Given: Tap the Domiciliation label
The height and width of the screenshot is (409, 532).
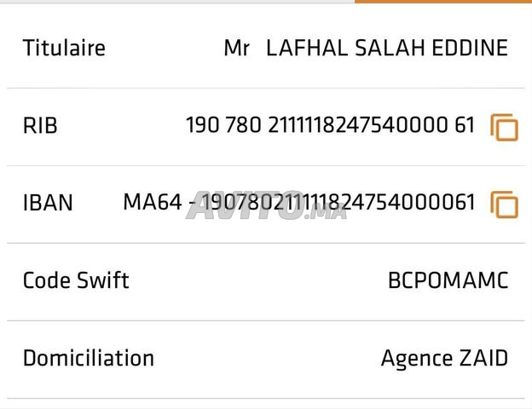Looking at the screenshot, I should point(89,358).
